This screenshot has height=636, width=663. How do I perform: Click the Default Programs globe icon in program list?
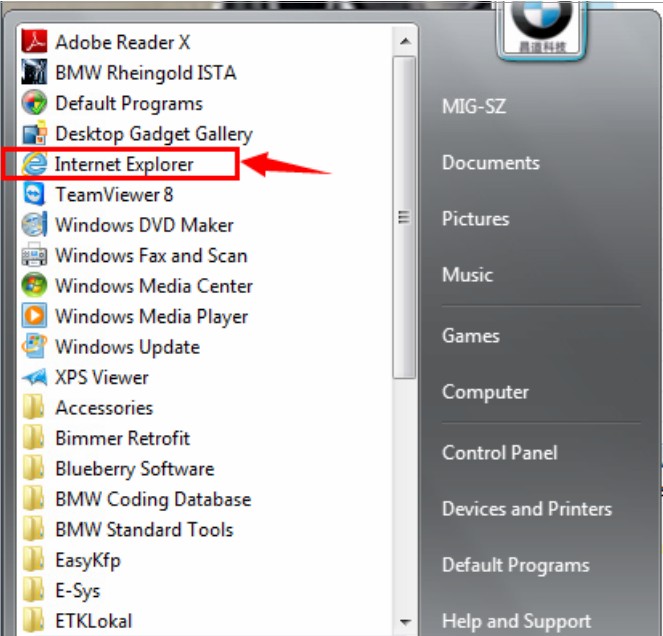coord(34,103)
